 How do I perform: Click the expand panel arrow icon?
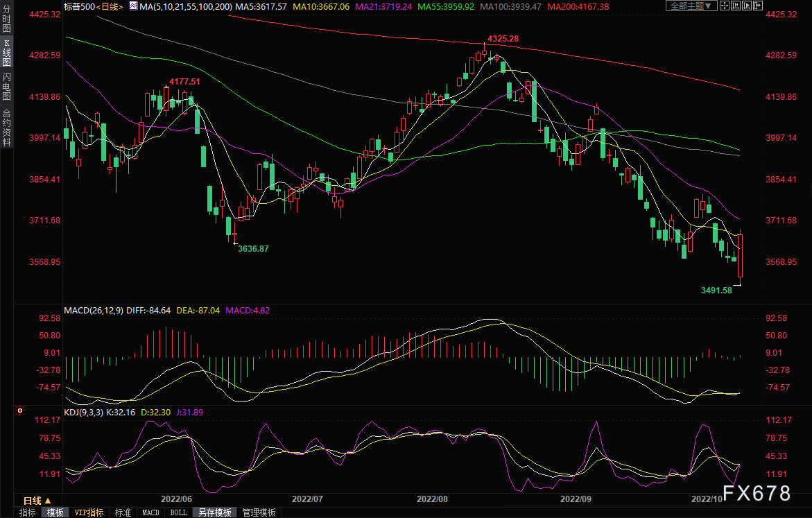(758, 6)
